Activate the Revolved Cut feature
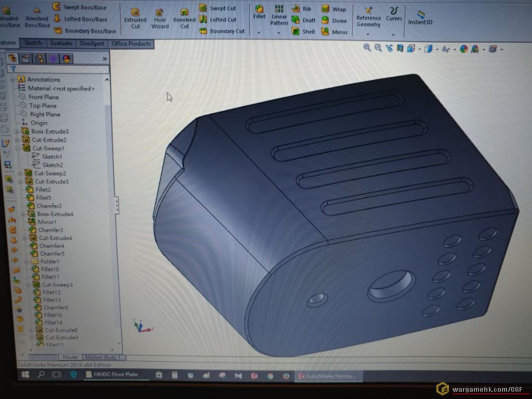The width and height of the screenshot is (532, 399). 184,18
